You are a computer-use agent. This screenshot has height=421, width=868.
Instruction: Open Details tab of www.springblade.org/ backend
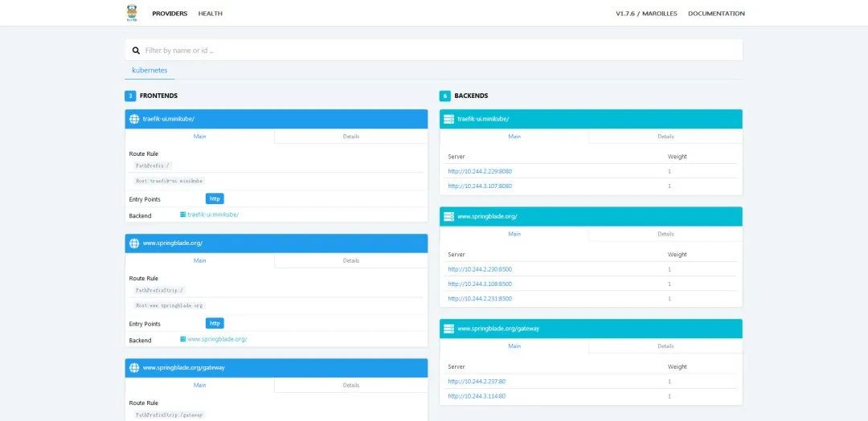point(665,234)
